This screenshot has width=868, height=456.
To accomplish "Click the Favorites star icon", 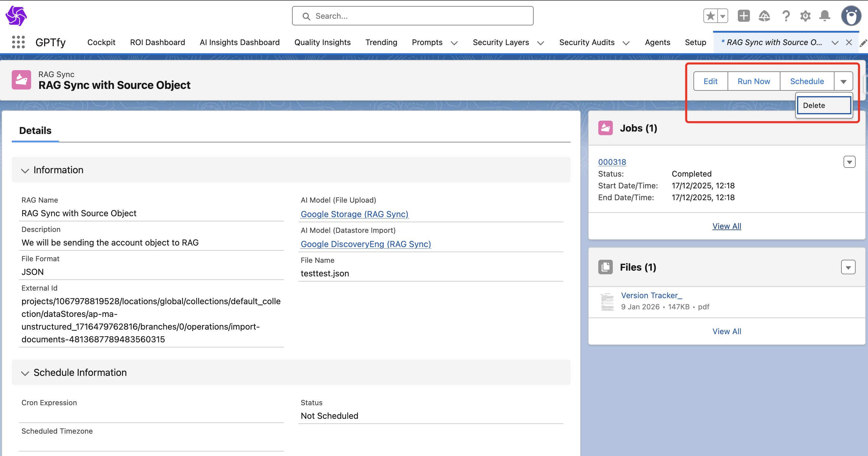I will 711,16.
